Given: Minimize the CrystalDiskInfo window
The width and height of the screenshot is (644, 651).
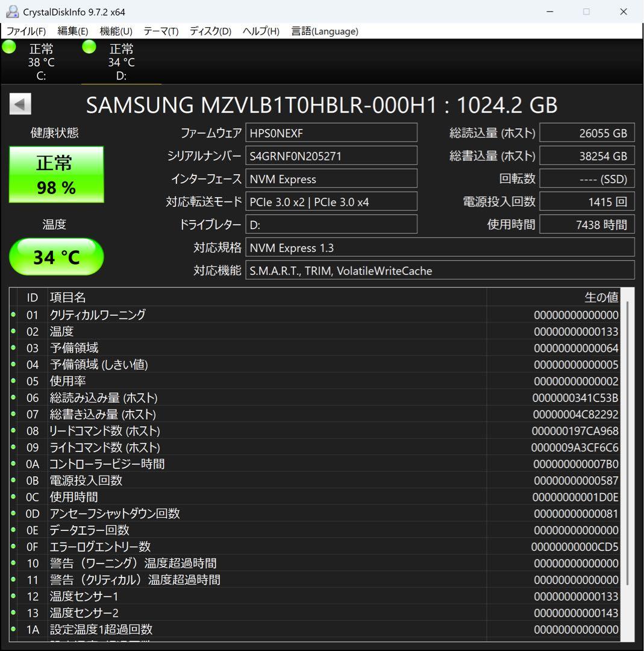Looking at the screenshot, I should pyautogui.click(x=550, y=11).
